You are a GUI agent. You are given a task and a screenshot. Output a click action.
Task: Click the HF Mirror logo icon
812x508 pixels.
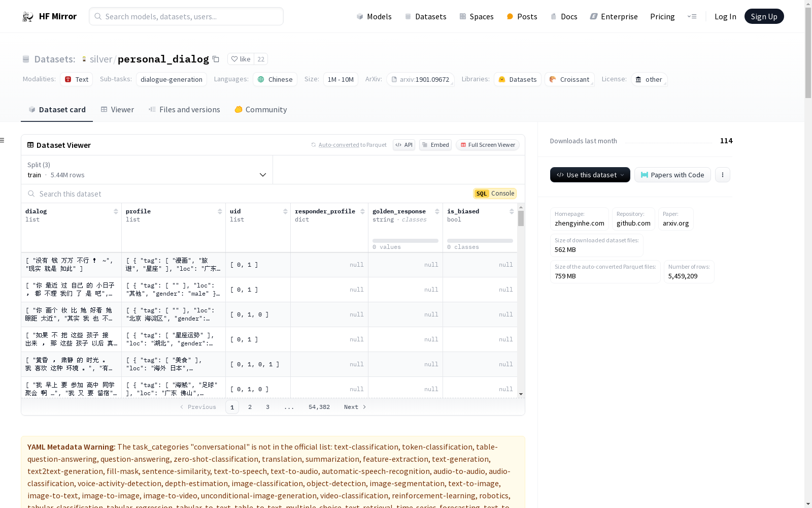coord(28,17)
